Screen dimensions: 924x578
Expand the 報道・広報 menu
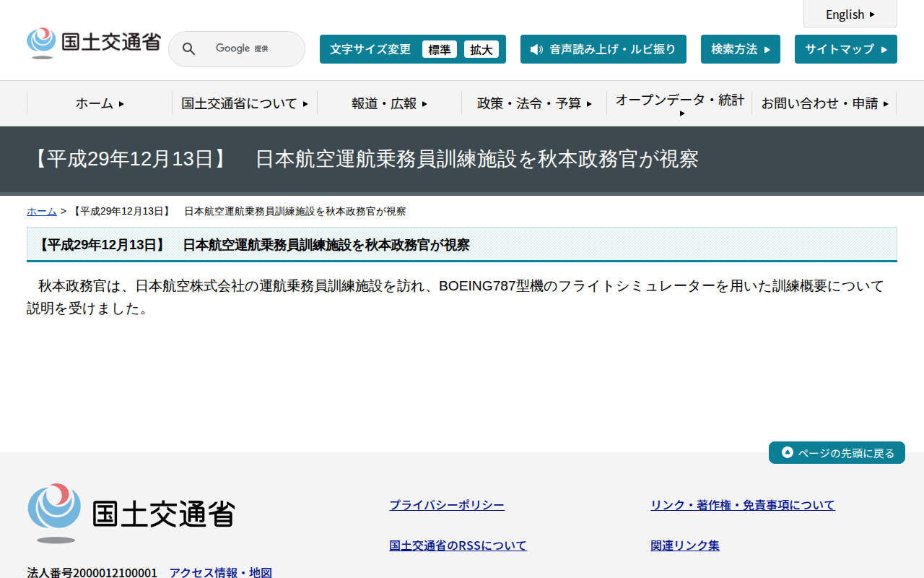coord(388,103)
